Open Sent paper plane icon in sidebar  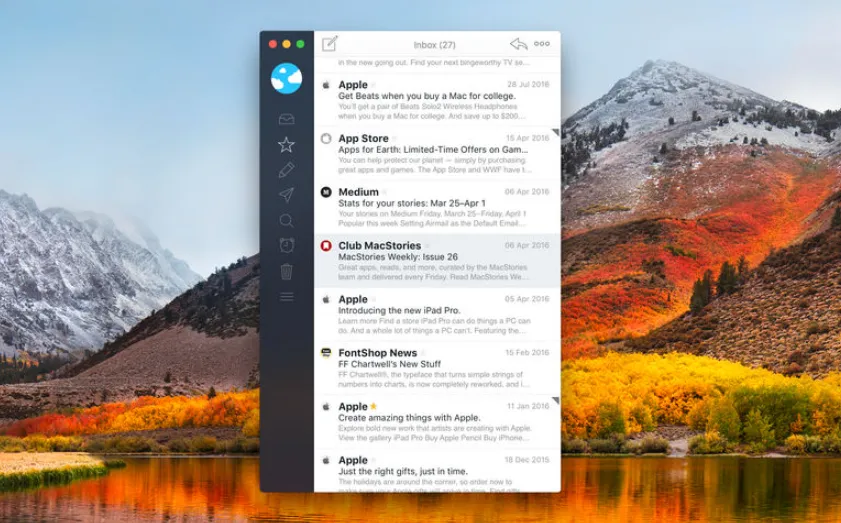[286, 195]
